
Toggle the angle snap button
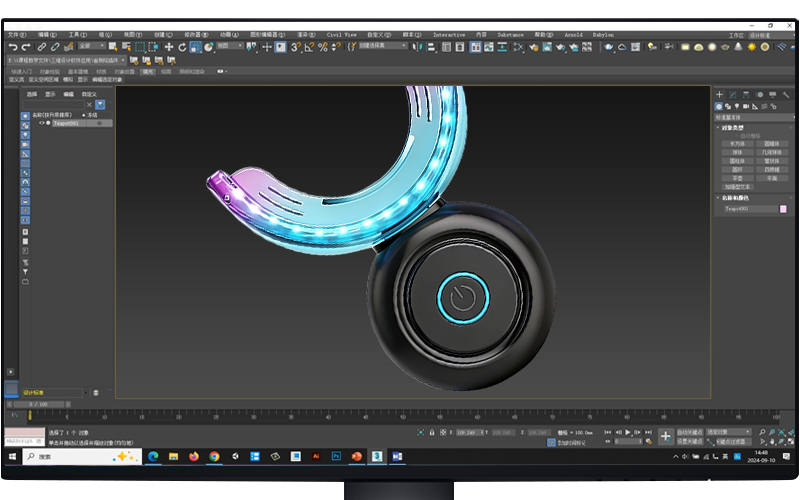pyautogui.click(x=310, y=46)
